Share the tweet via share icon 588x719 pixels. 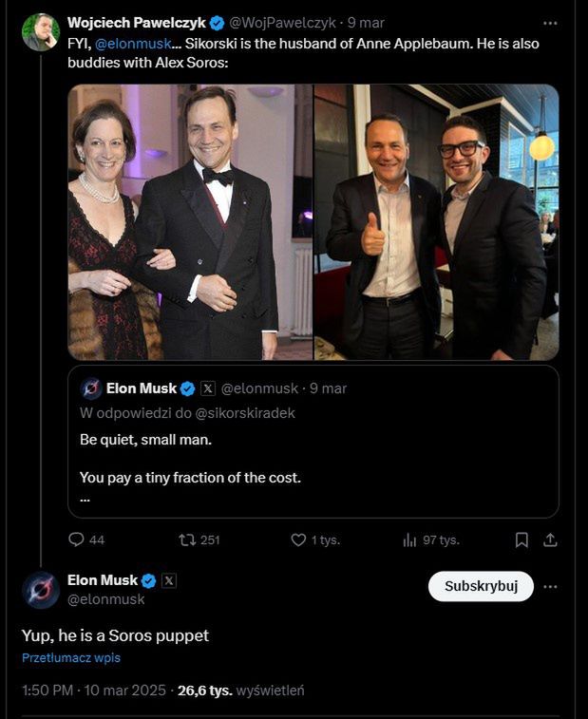pyautogui.click(x=549, y=539)
